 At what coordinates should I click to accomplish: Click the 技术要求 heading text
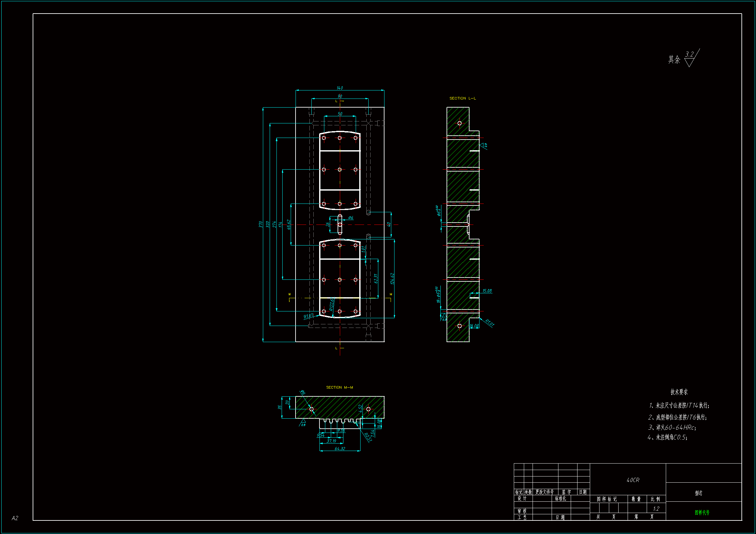(679, 392)
